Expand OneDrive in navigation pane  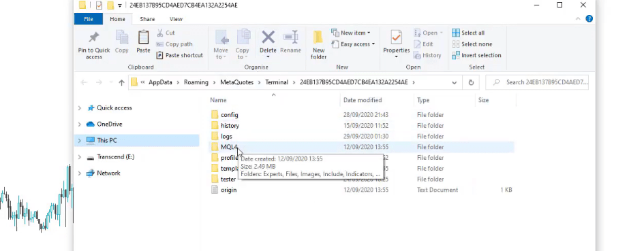79,124
